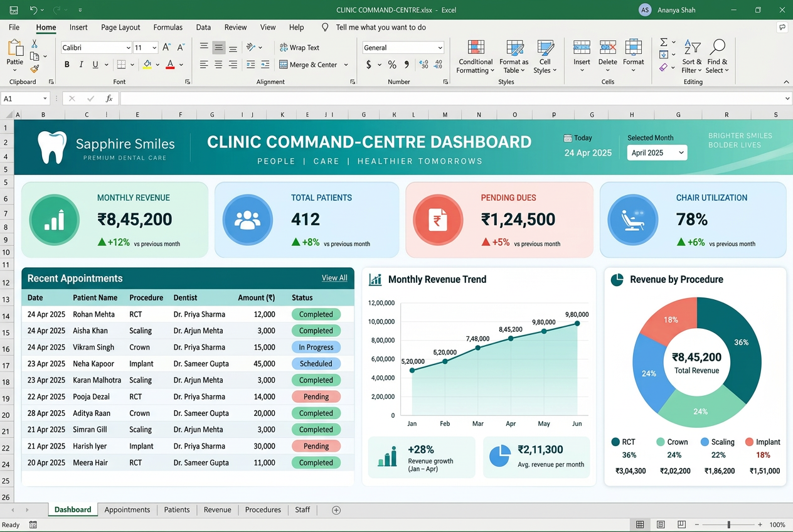
Task: Open account AS Ananya Shah
Action: point(667,10)
